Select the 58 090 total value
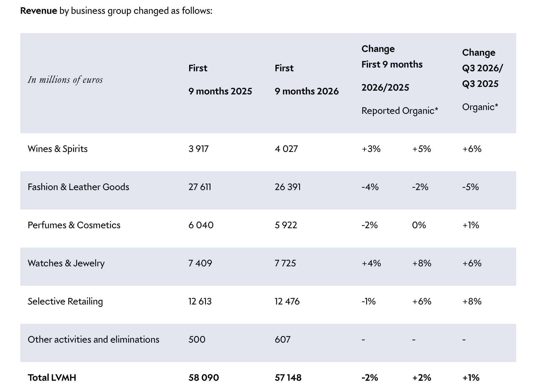This screenshot has width=547, height=392. click(x=204, y=378)
